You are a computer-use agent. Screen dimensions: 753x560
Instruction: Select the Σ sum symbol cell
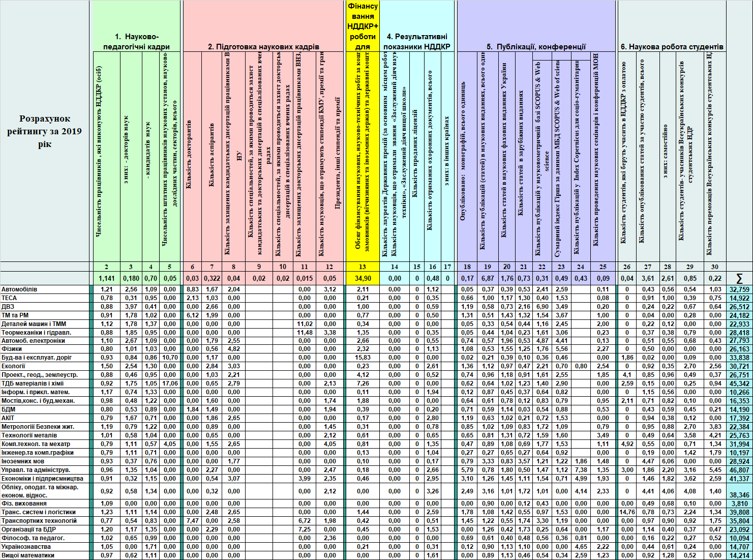click(739, 278)
